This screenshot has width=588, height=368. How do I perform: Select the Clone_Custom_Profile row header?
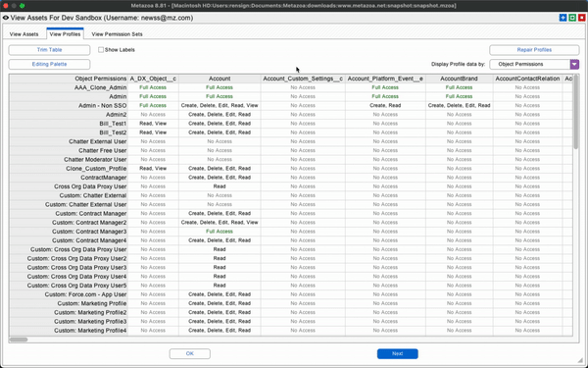(x=69, y=169)
